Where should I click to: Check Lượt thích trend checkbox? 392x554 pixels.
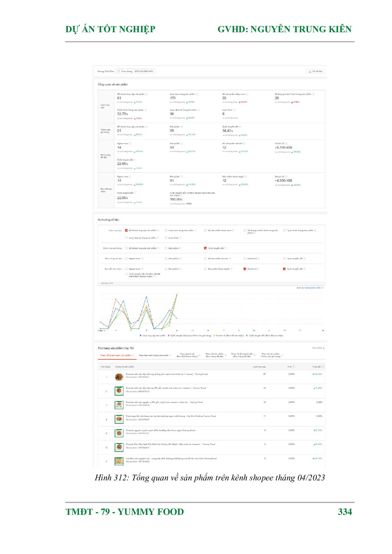166,238
